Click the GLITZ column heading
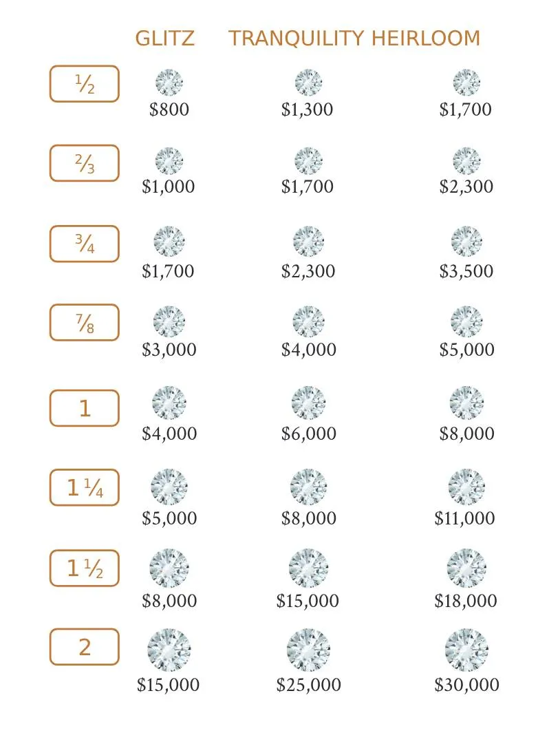This screenshot has width=560, height=733. pos(164,39)
